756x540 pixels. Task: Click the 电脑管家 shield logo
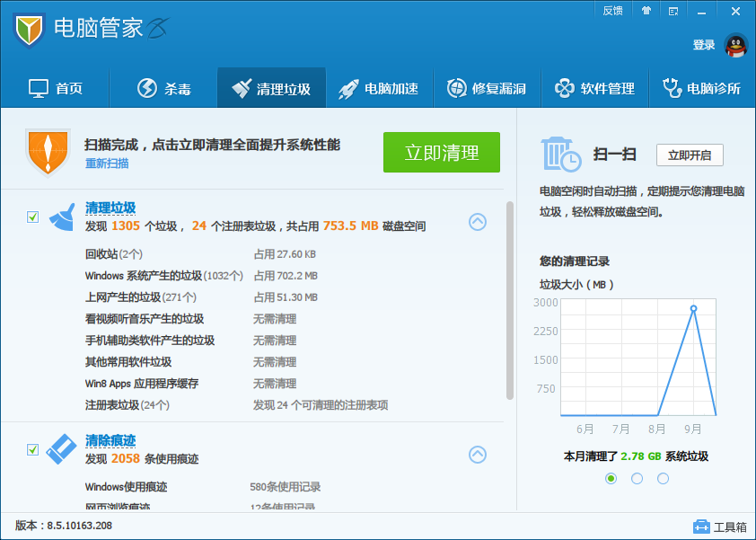[30, 29]
